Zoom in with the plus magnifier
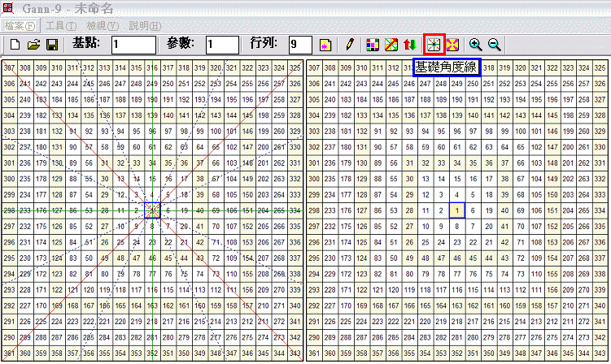The width and height of the screenshot is (611, 364). pos(475,45)
